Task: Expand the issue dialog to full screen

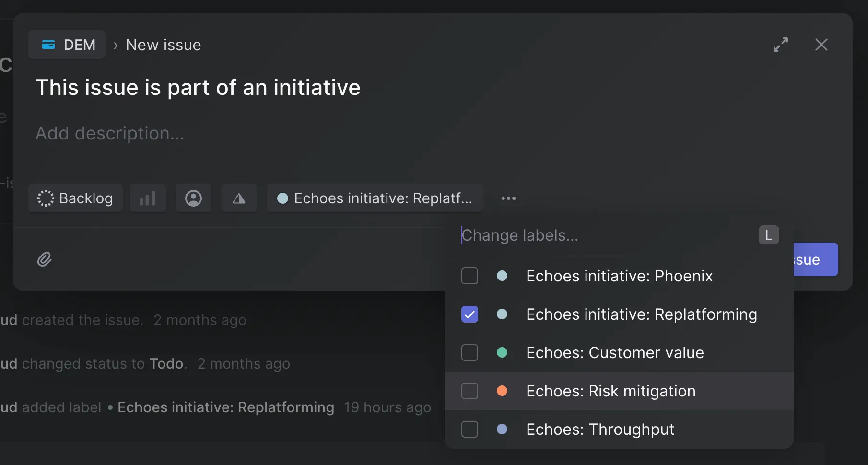Action: (x=781, y=45)
